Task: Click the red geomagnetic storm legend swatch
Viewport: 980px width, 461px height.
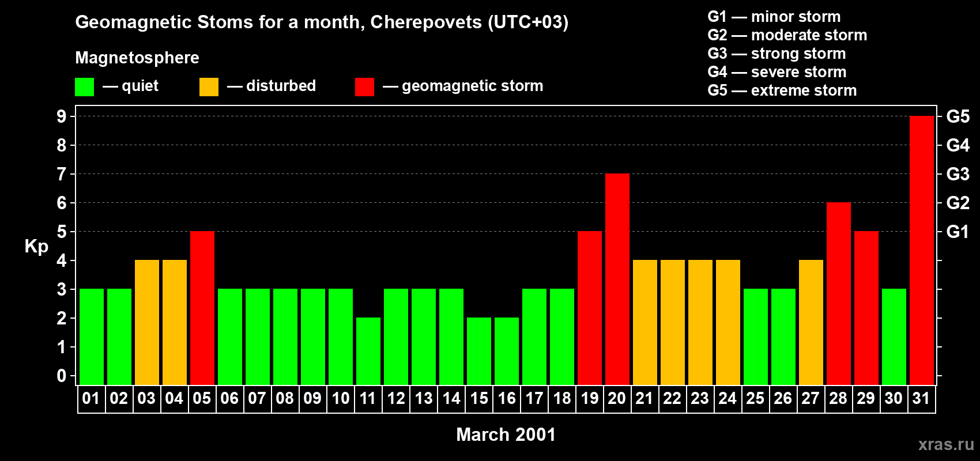Action: [x=364, y=87]
